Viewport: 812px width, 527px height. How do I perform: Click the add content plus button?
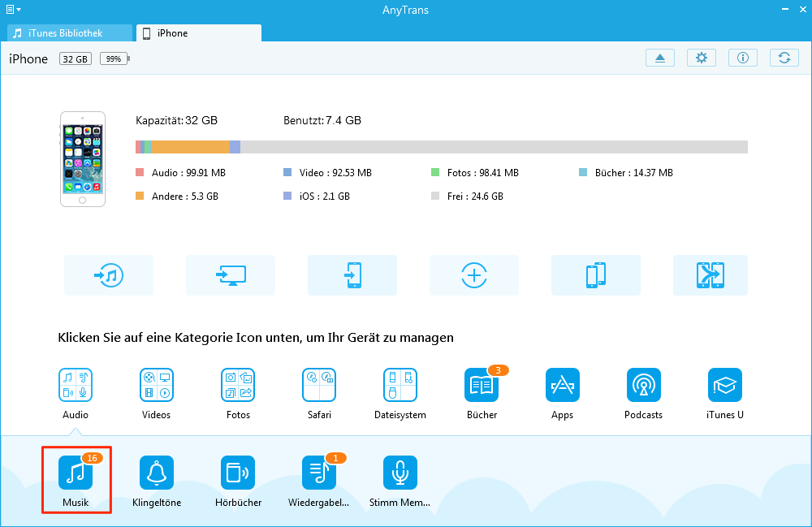(x=474, y=275)
